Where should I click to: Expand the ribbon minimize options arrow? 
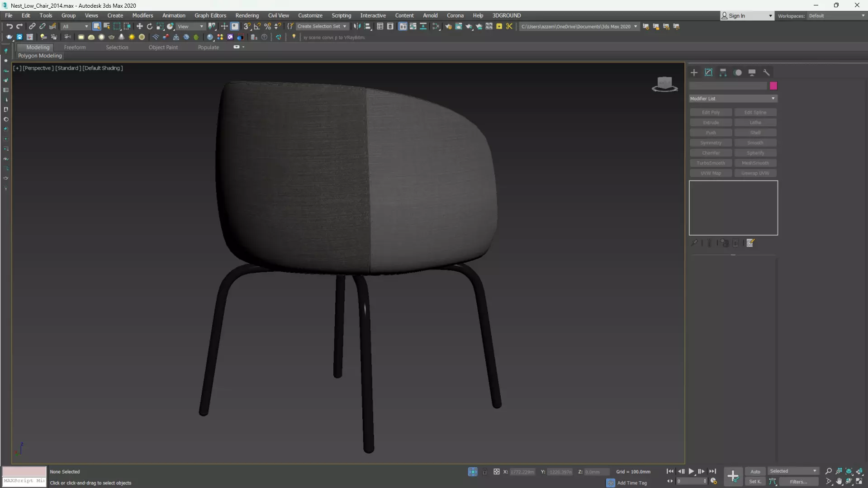[x=243, y=47]
